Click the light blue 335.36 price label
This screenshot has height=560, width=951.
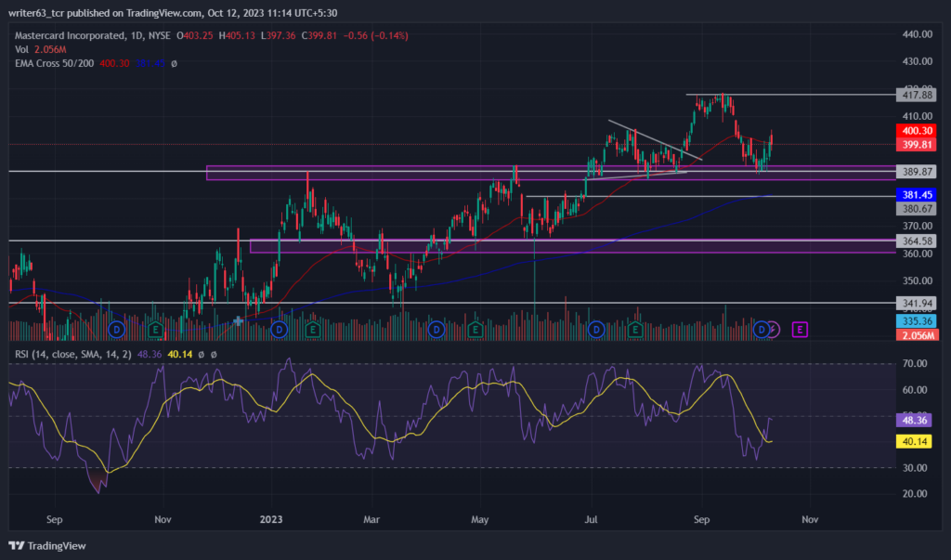point(917,321)
